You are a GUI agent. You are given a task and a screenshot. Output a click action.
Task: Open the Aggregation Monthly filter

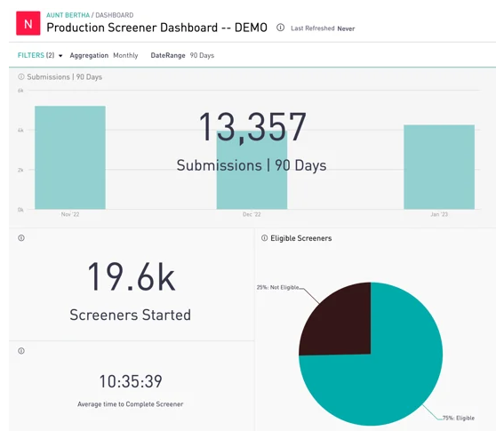104,56
